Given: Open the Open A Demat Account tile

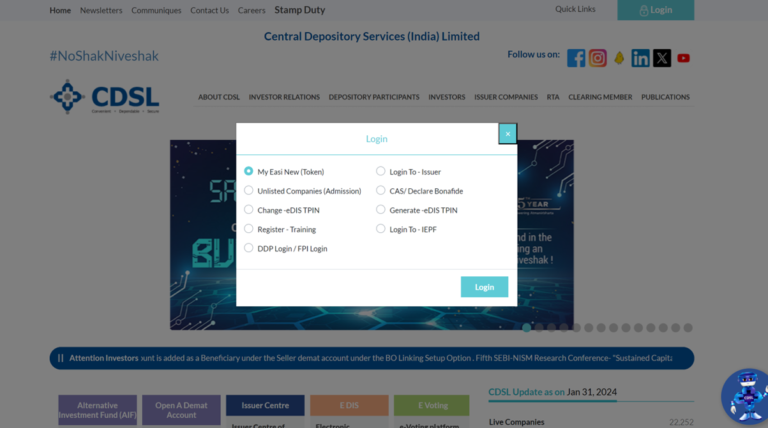Looking at the screenshot, I should click(181, 410).
